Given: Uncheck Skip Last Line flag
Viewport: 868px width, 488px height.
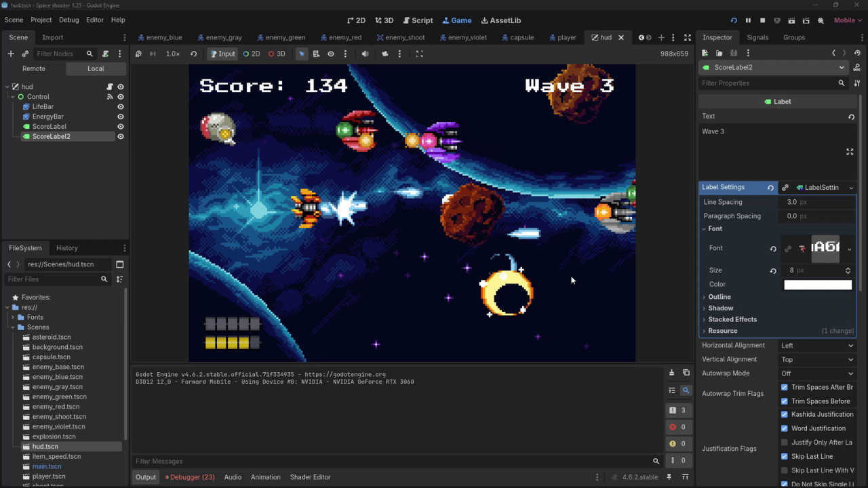Looking at the screenshot, I should [785, 456].
